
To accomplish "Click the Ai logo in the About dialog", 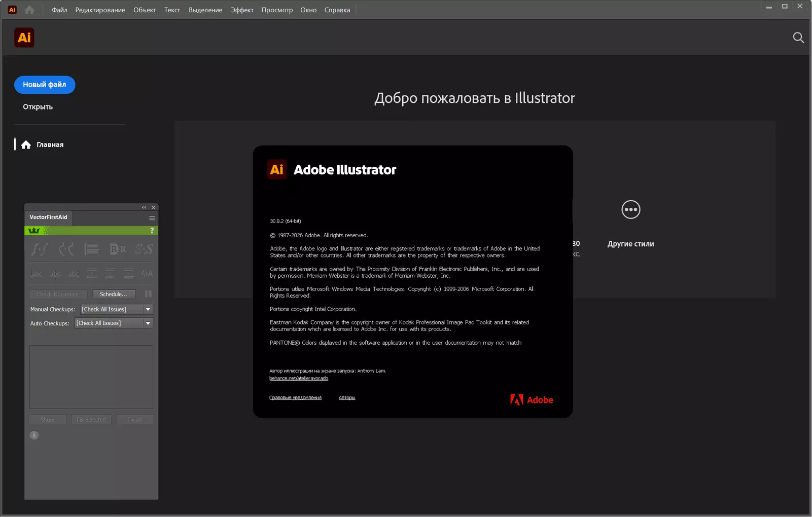I will click(x=277, y=169).
